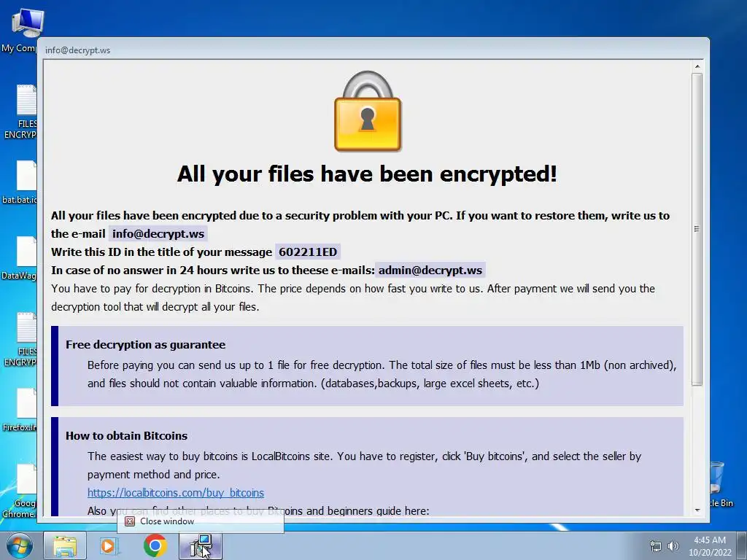
Task: Open the taskbar clock and date
Action: coord(709,546)
